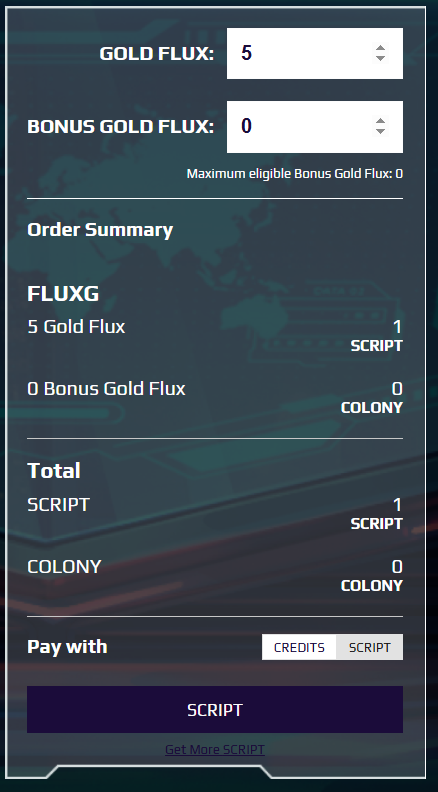The height and width of the screenshot is (792, 438).
Task: Decrement Bonus Gold Flux using down arrow
Action: pos(380,131)
